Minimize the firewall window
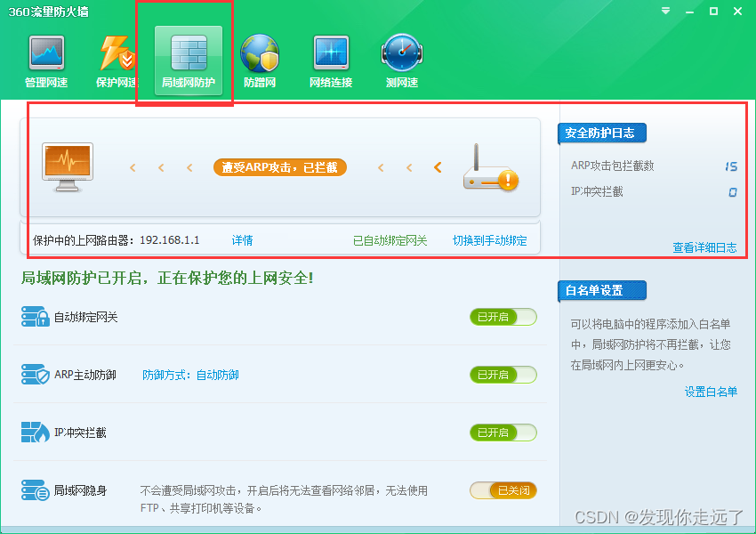Screen dimensions: 756x534 [x=689, y=11]
